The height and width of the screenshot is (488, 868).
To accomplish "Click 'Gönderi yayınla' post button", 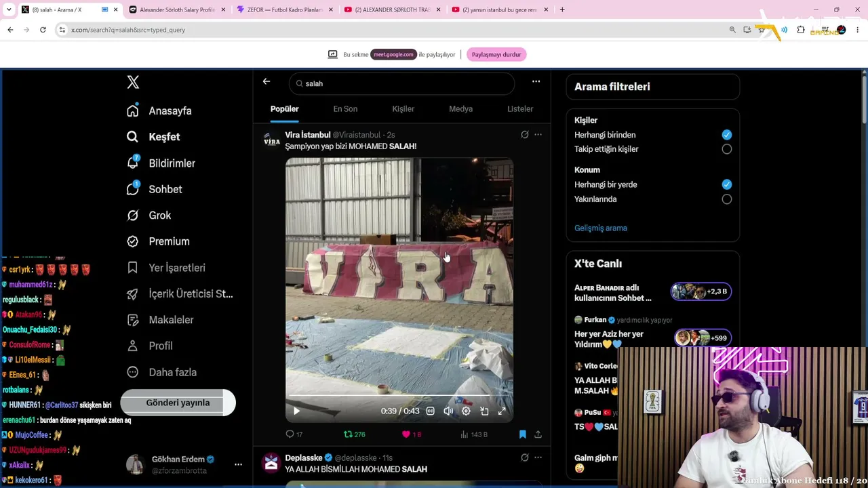I will [x=178, y=403].
